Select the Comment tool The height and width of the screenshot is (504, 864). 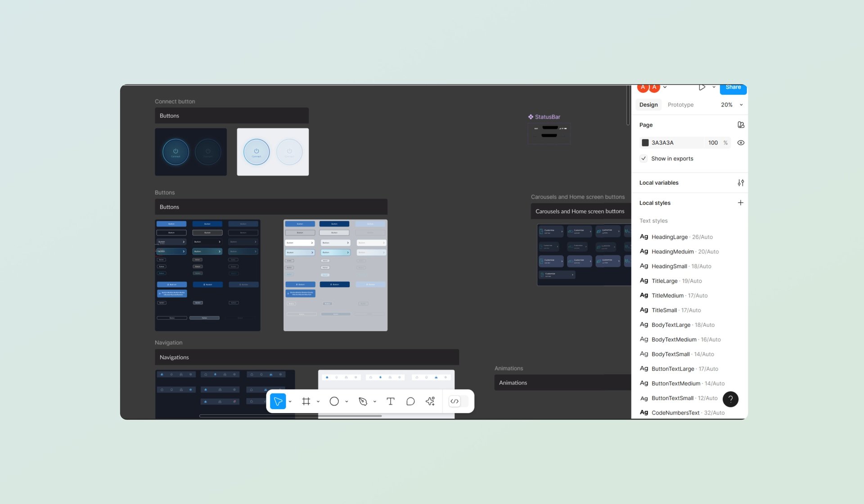[410, 401]
